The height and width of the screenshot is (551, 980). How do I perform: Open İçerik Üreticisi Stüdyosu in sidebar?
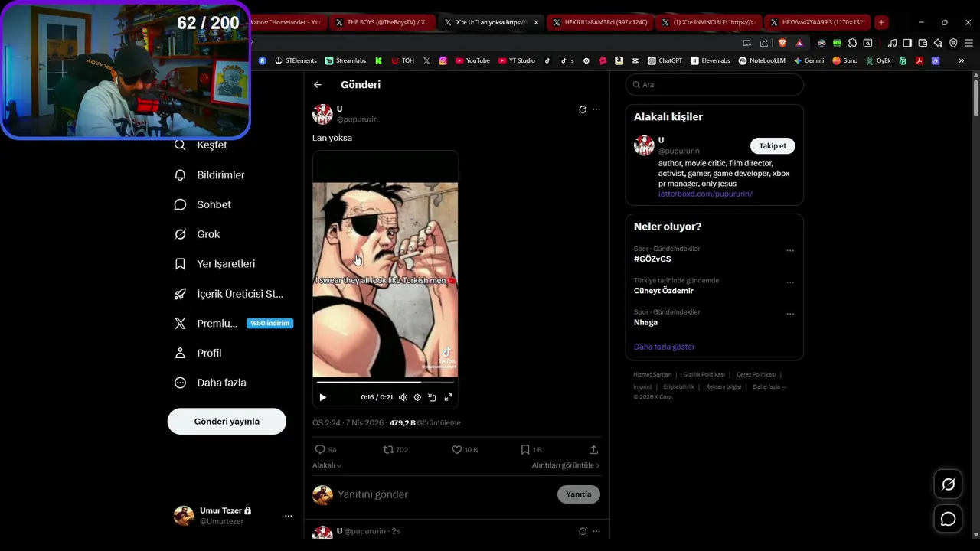point(229,293)
